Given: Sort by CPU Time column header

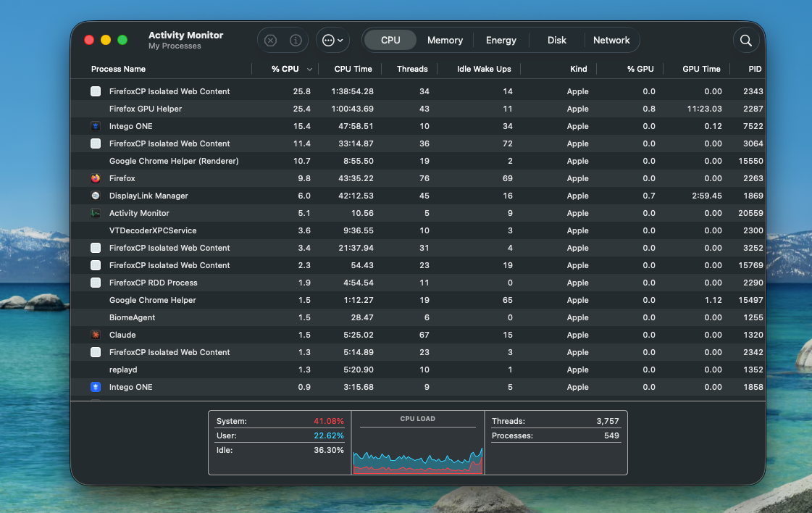Looking at the screenshot, I should (x=353, y=69).
